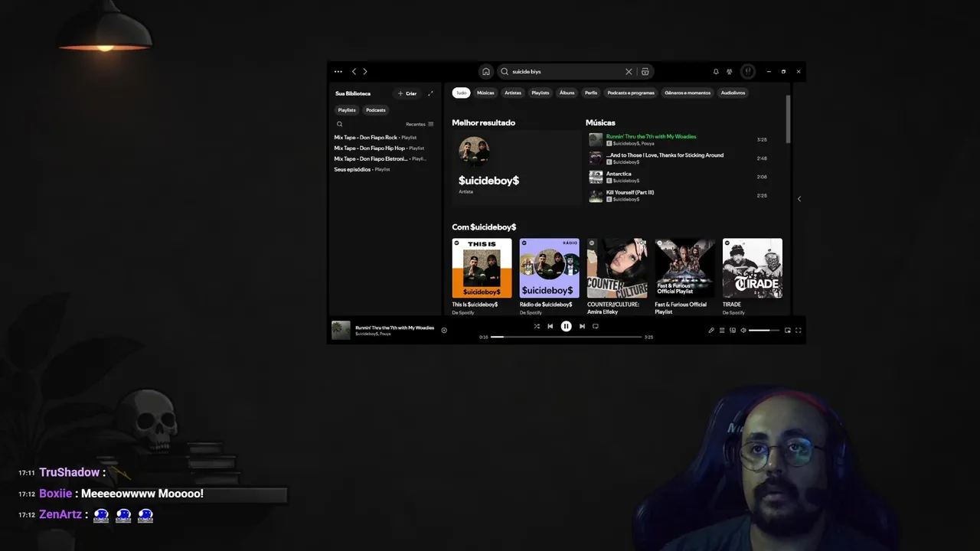980x551 pixels.
Task: Adjust the volume slider
Action: tap(764, 331)
